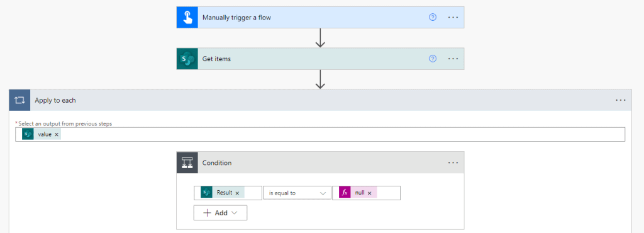
Task: Remove the Result token
Action: coord(237,193)
